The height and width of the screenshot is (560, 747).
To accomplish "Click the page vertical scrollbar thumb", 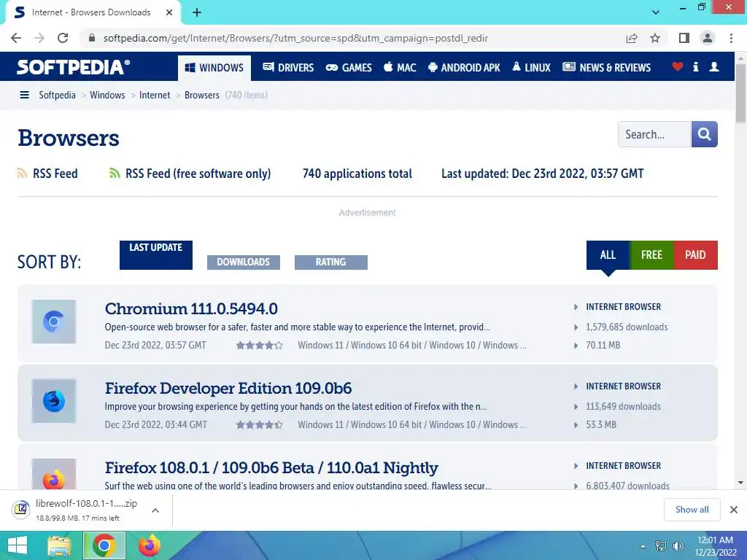I will 740,93.
